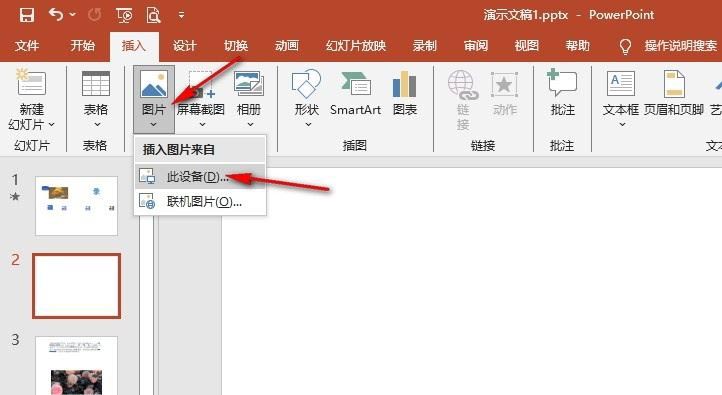Click the Redo icon
722x395 pixels.
coord(95,15)
